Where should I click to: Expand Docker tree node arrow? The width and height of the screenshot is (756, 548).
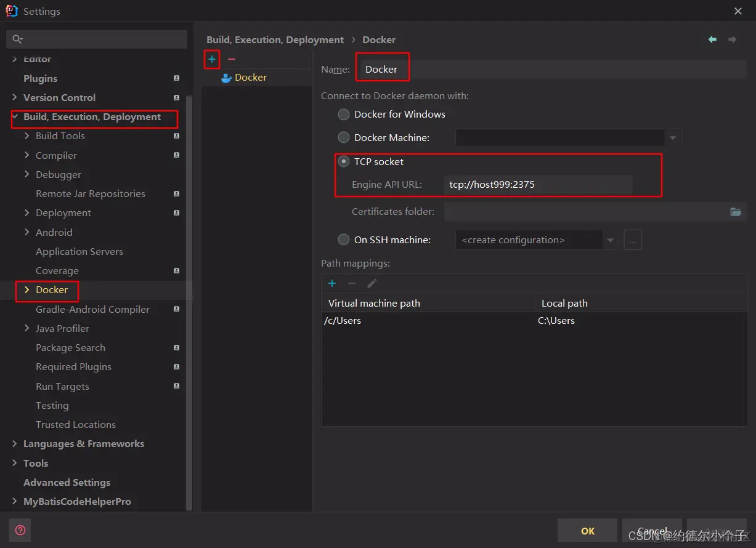pyautogui.click(x=26, y=289)
